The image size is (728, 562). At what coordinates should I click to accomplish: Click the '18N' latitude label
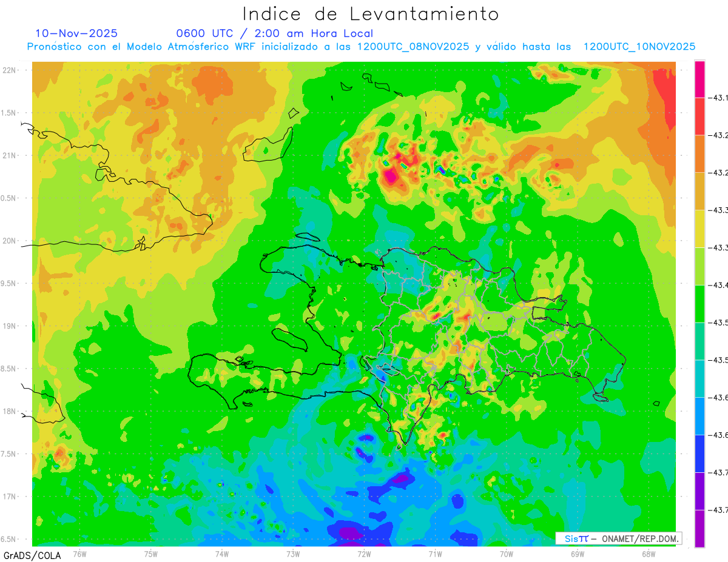tap(10, 411)
